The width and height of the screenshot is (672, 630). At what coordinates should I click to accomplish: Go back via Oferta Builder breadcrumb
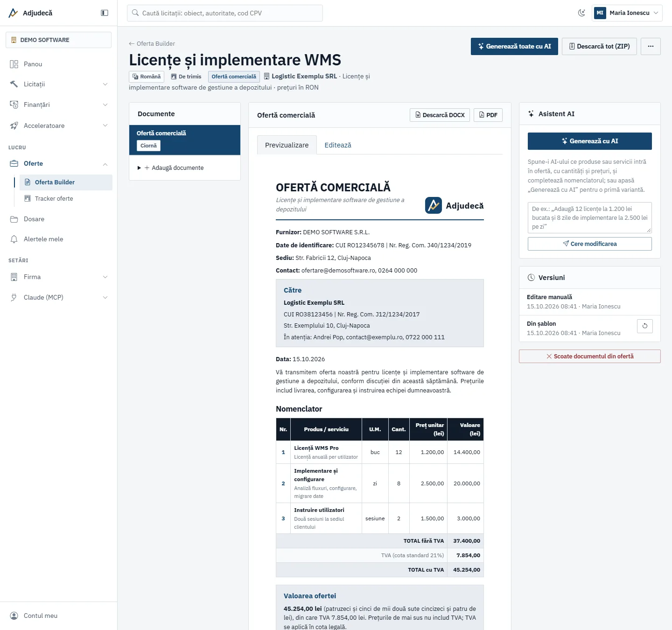[152, 43]
